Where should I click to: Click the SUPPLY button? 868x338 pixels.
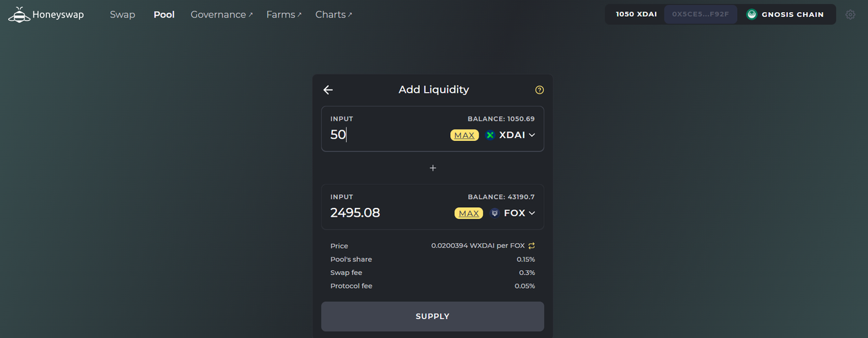click(x=433, y=316)
